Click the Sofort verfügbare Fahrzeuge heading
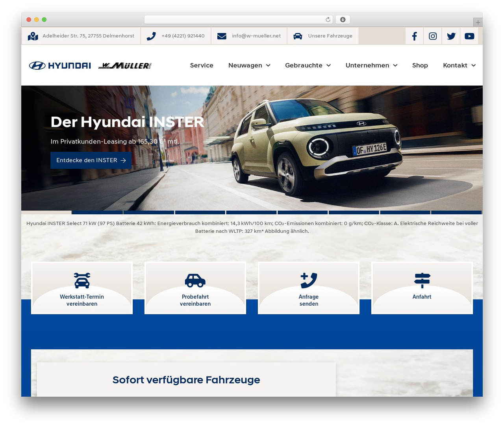The image size is (504, 427). 186,380
